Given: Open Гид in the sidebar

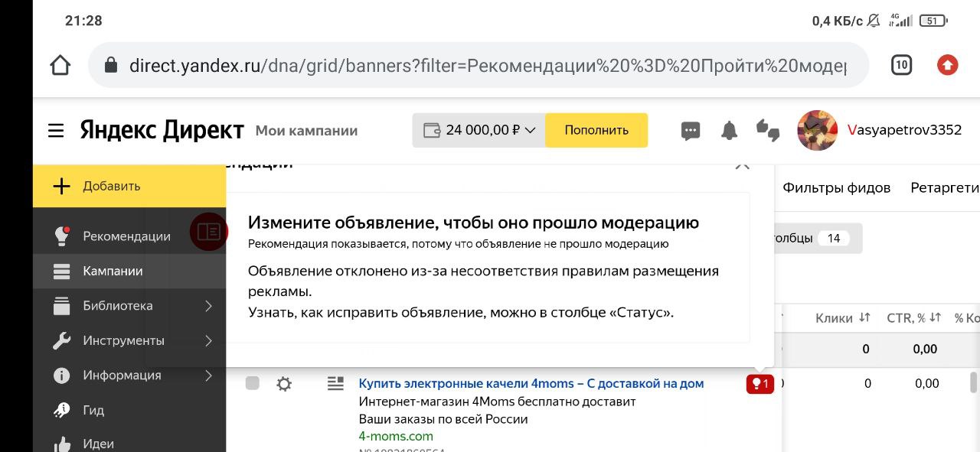Looking at the screenshot, I should (93, 410).
